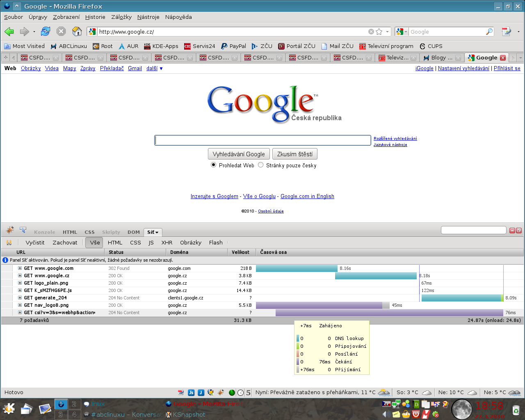
Task: Open the search engine selector dropdown
Action: coord(402,32)
